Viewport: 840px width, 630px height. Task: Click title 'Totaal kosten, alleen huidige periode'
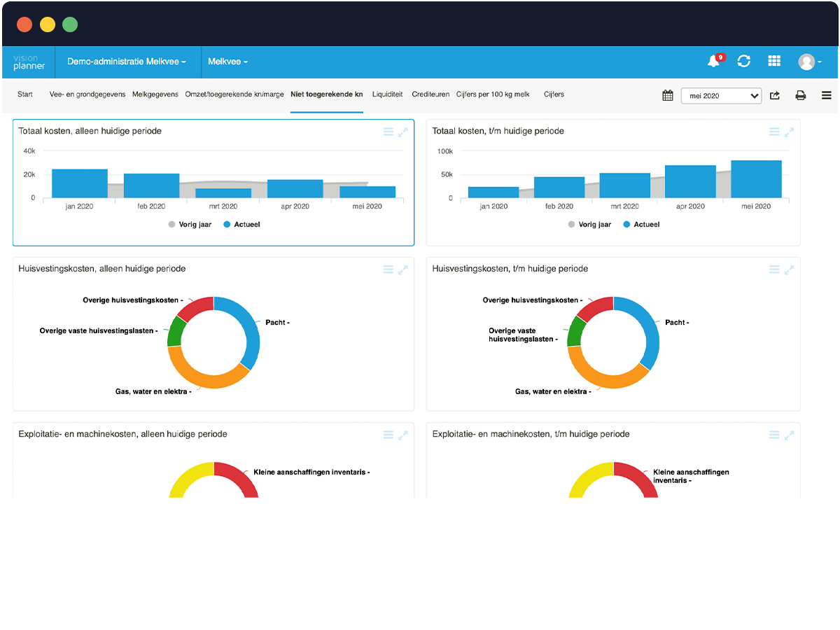[90, 131]
